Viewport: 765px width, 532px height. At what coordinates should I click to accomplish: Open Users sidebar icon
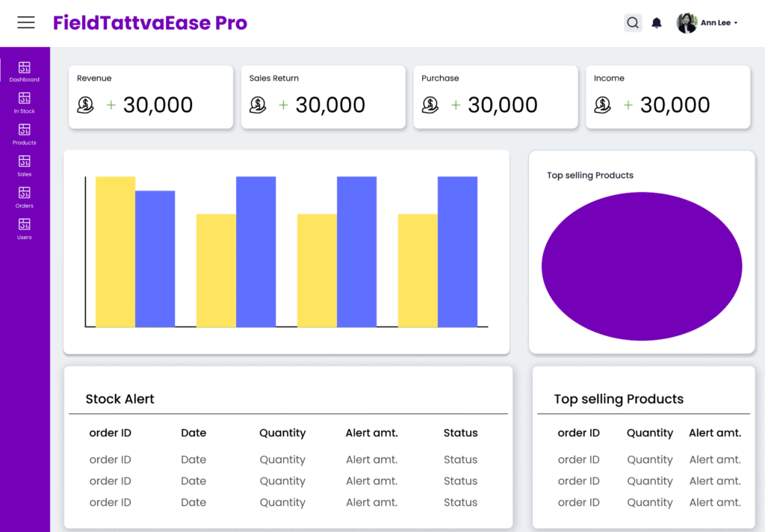pyautogui.click(x=25, y=228)
